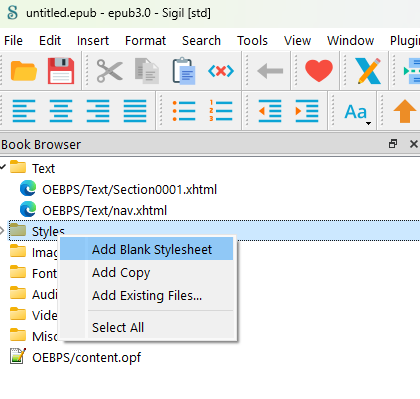Click the Align Right icon

click(x=98, y=111)
